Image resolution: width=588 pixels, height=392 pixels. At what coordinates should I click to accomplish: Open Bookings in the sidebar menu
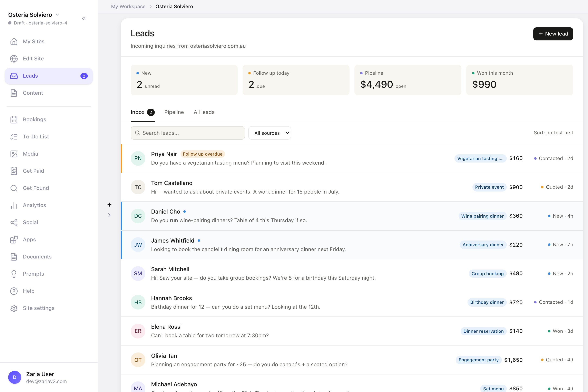(49, 119)
